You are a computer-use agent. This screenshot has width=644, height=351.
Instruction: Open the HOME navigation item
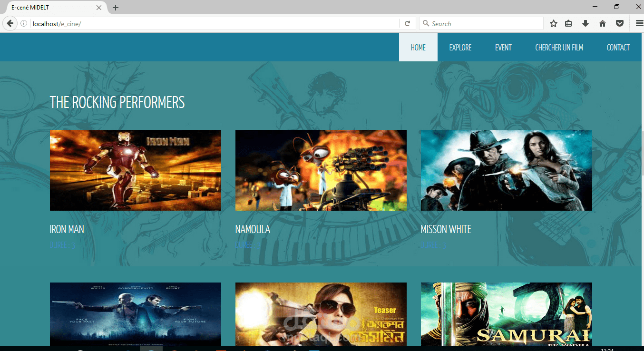click(418, 47)
